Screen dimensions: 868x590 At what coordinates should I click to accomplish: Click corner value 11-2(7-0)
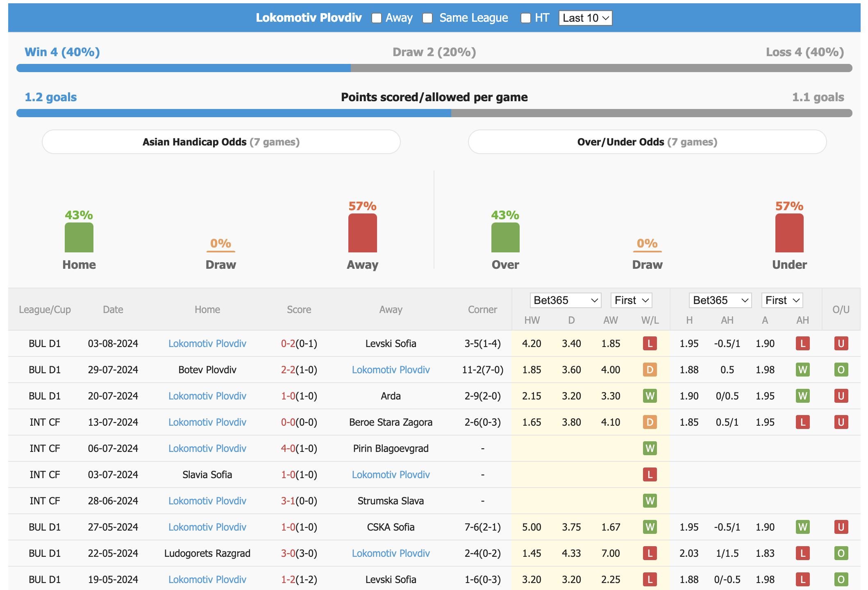(483, 370)
